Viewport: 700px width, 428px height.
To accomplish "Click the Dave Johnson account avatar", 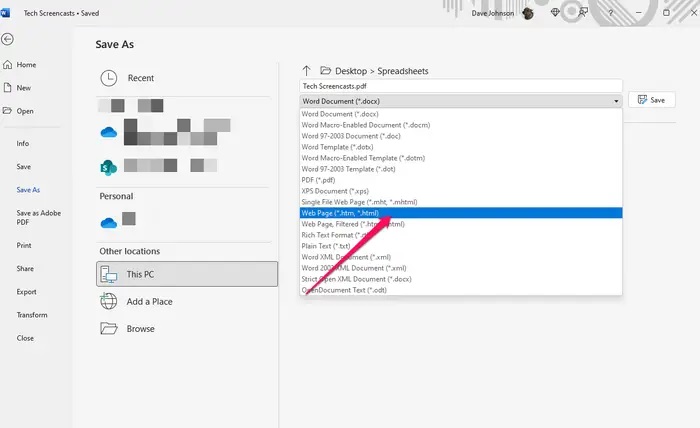I will pyautogui.click(x=528, y=13).
